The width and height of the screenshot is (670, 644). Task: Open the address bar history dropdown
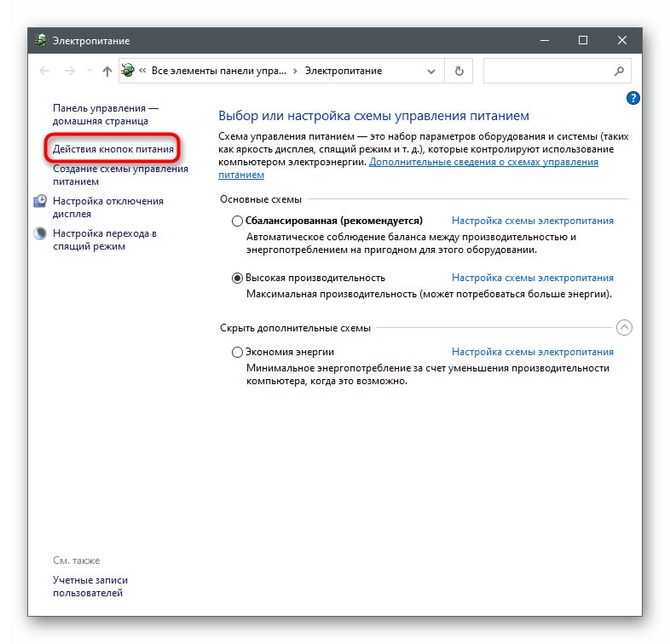point(431,72)
